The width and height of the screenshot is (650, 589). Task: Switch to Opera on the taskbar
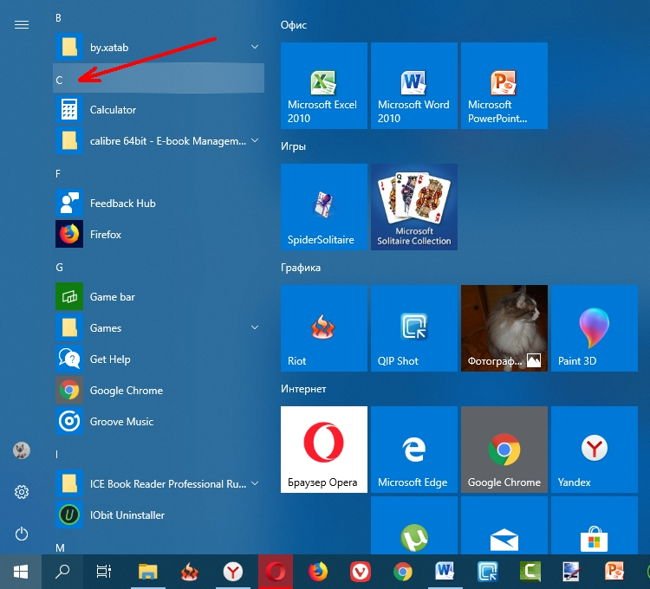(x=276, y=572)
